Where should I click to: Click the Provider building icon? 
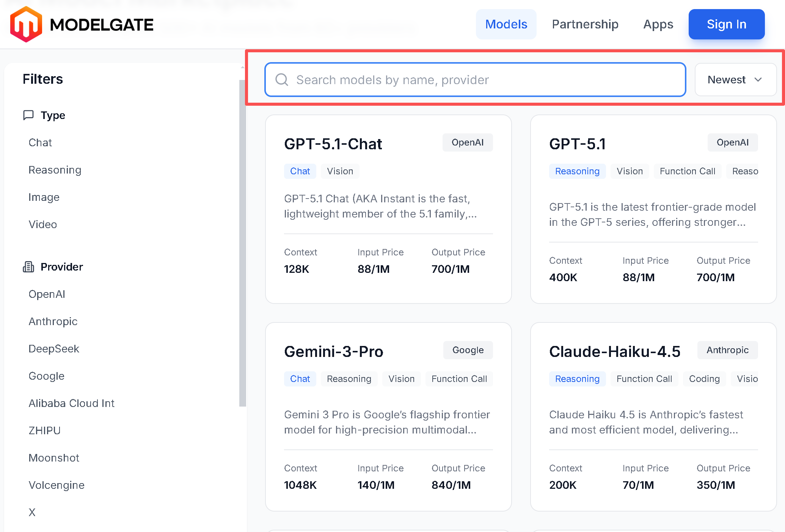click(x=28, y=267)
